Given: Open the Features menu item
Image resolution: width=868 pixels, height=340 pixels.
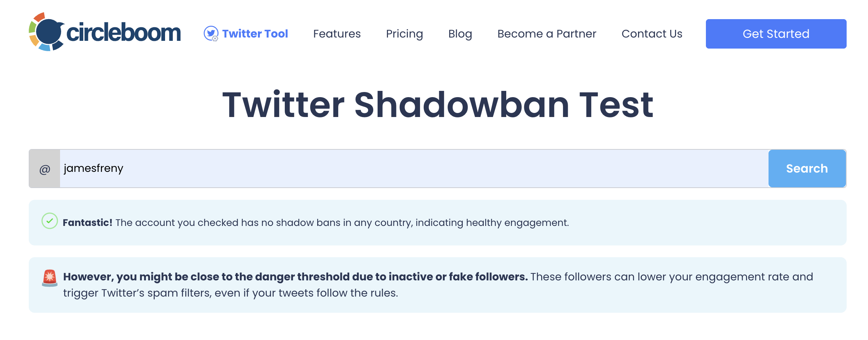Looking at the screenshot, I should click(336, 33).
